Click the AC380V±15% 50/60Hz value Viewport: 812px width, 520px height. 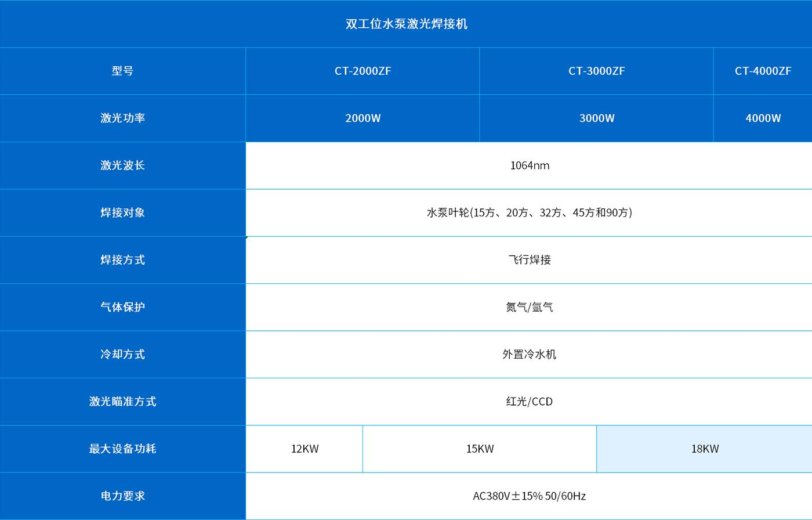pos(529,496)
